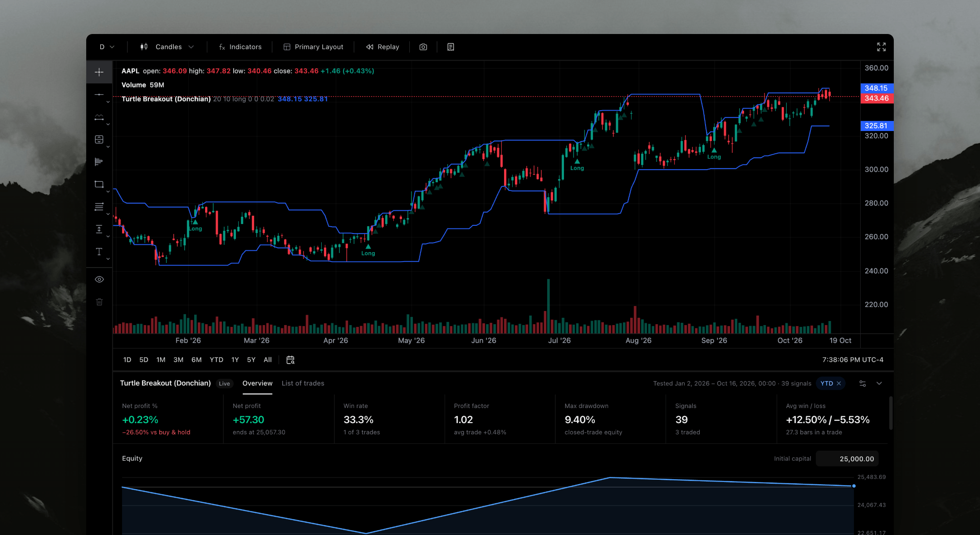Expand the Text tool submenu arrow

tap(108, 259)
